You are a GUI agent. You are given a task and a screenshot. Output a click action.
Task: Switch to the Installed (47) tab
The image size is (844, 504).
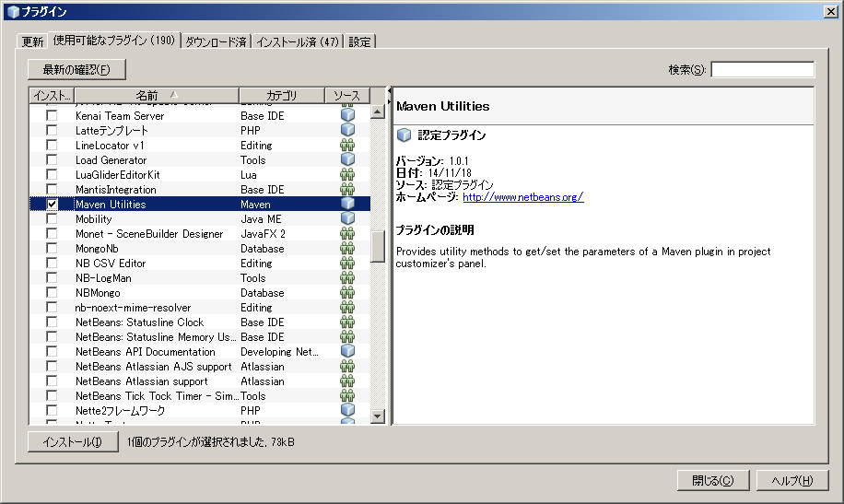pyautogui.click(x=298, y=41)
